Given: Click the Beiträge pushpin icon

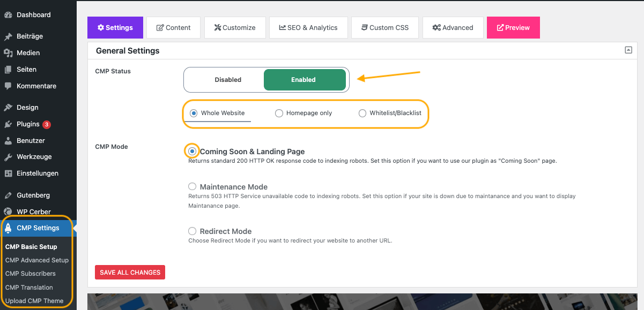Looking at the screenshot, I should (x=8, y=36).
